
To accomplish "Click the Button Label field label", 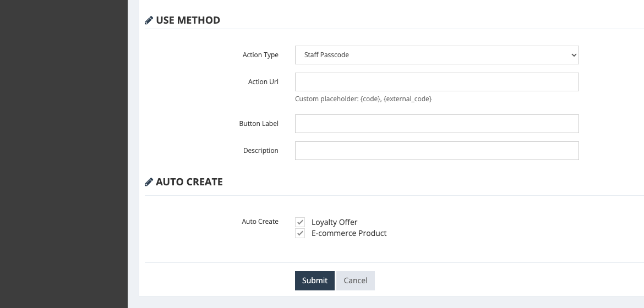I will point(259,124).
